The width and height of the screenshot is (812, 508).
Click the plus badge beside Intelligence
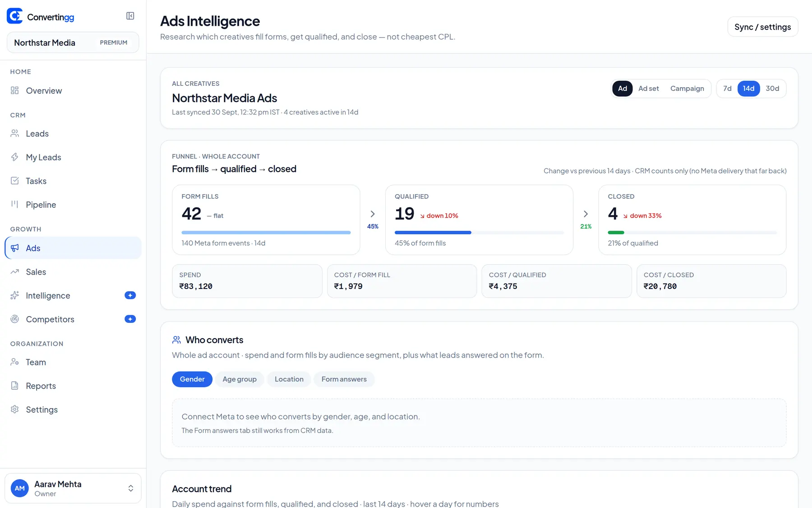click(130, 295)
